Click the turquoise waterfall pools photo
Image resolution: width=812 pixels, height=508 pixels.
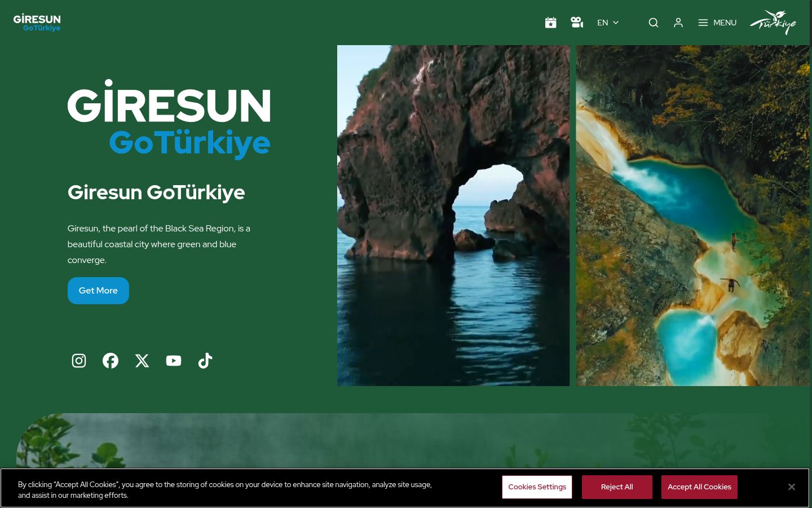[692, 216]
